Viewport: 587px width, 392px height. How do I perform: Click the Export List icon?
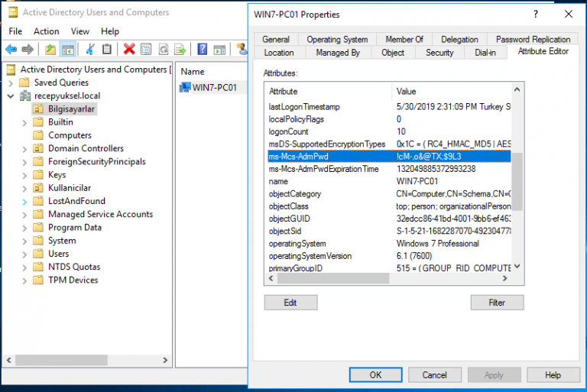(x=180, y=49)
